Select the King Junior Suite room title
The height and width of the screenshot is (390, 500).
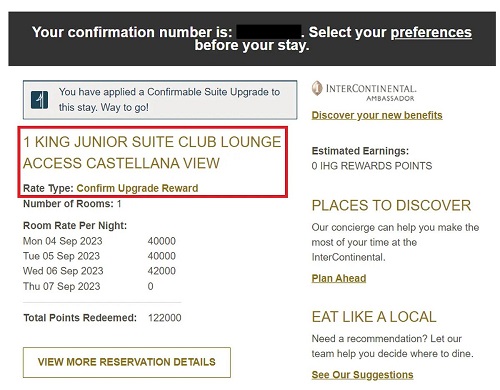152,153
